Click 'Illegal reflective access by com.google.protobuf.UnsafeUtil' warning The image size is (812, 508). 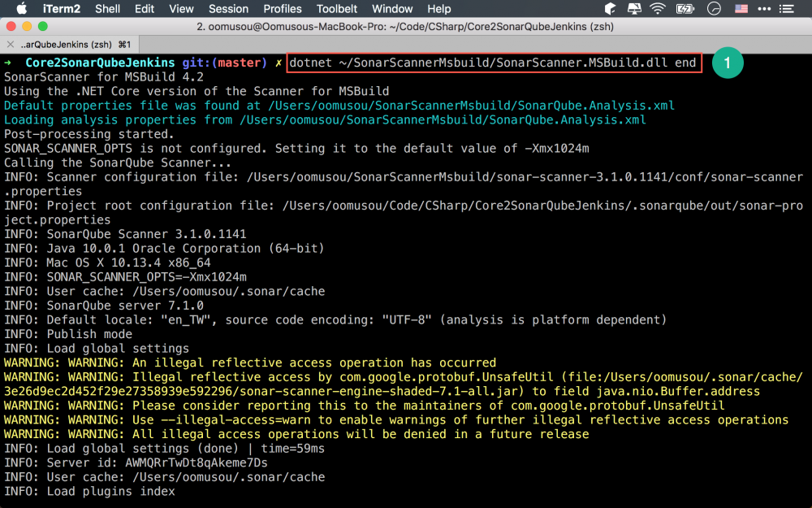pos(404,384)
